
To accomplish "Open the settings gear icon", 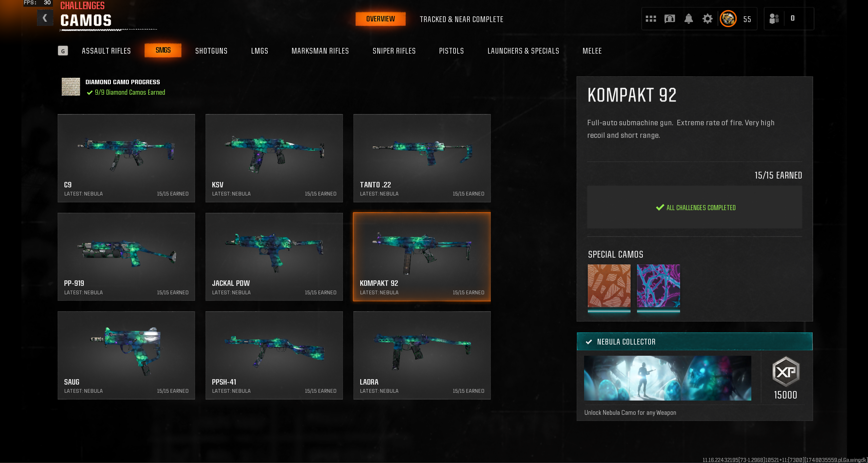I will pos(707,19).
